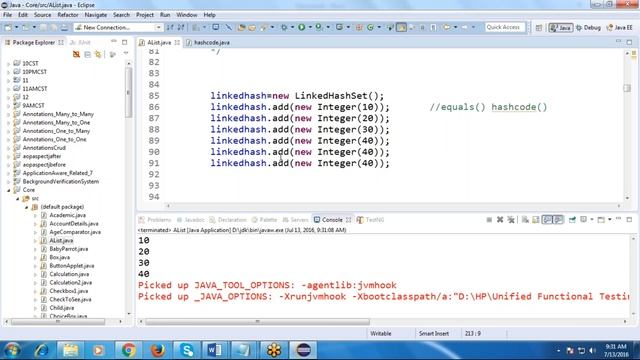640x360 pixels.
Task: Open the Servers view tab
Action: (x=296, y=220)
